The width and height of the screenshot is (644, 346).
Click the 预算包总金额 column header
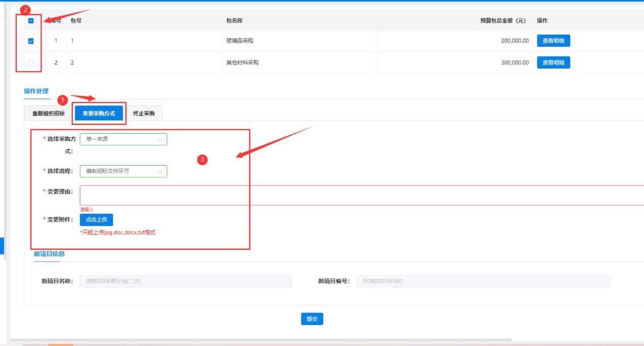click(502, 21)
